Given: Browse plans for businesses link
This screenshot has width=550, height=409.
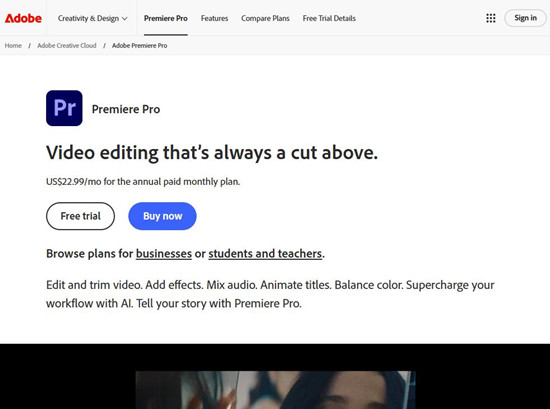Looking at the screenshot, I should 164,254.
